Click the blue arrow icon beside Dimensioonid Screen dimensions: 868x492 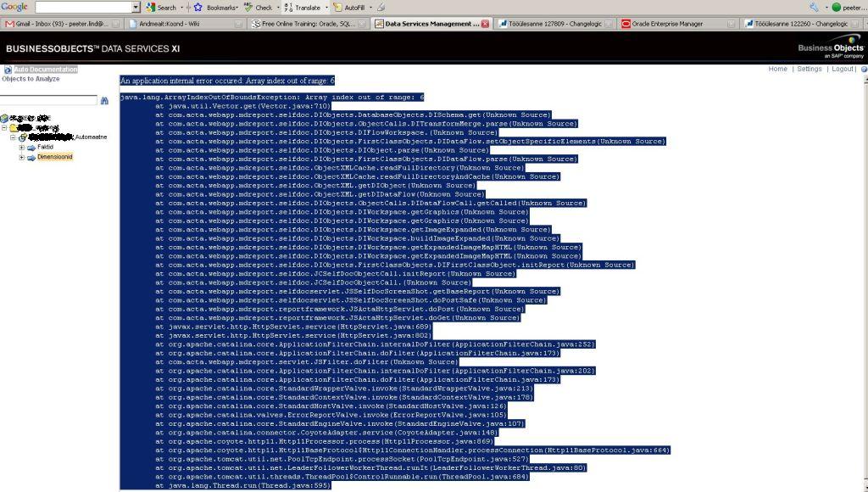point(31,157)
